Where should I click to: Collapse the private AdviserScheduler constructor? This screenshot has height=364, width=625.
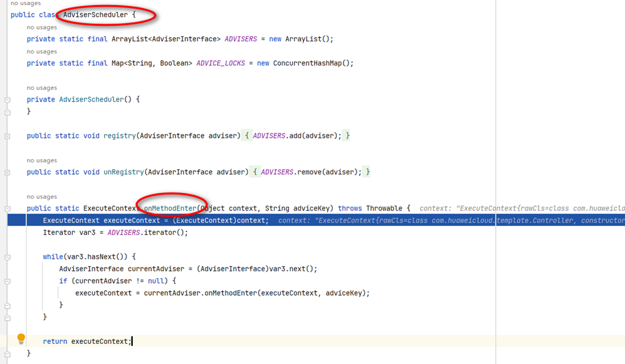(x=6, y=99)
